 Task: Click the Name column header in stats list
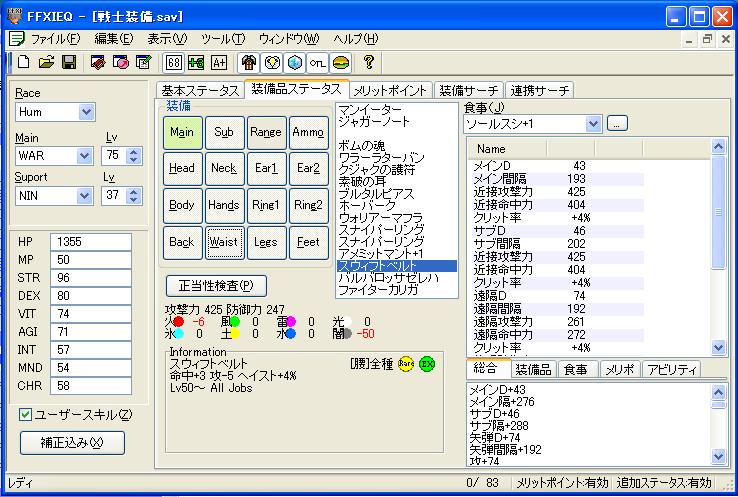click(x=508, y=149)
